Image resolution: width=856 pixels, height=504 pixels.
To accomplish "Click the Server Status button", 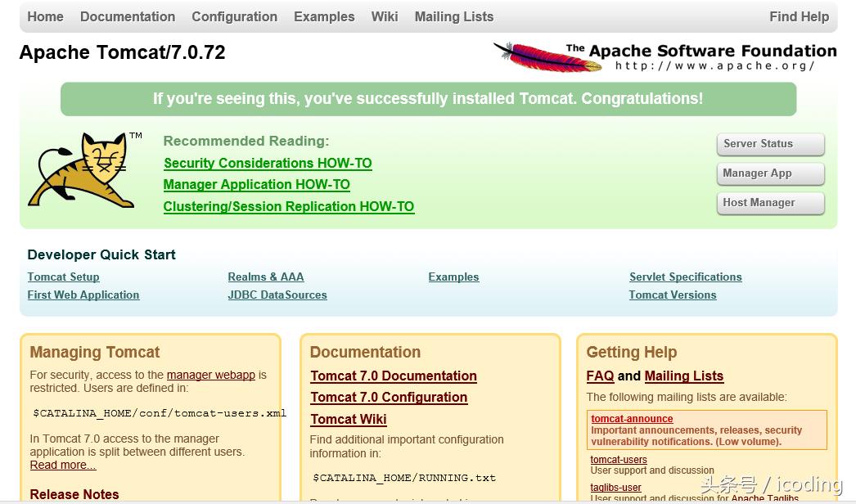I will (x=770, y=144).
